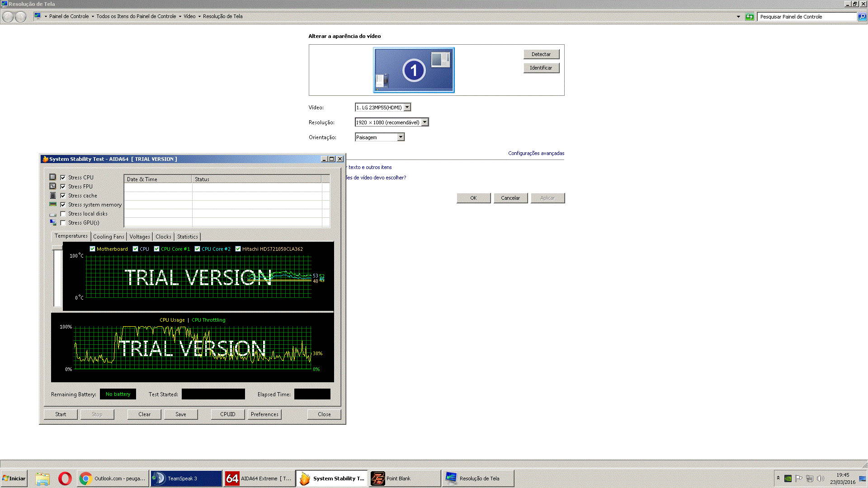
Task: Switch to the Clocks tab
Action: 163,237
